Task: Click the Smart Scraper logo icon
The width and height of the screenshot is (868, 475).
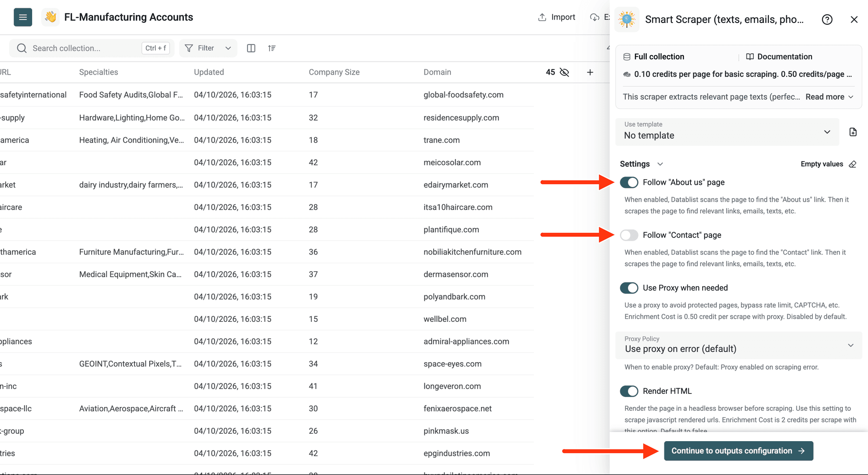Action: click(x=627, y=20)
